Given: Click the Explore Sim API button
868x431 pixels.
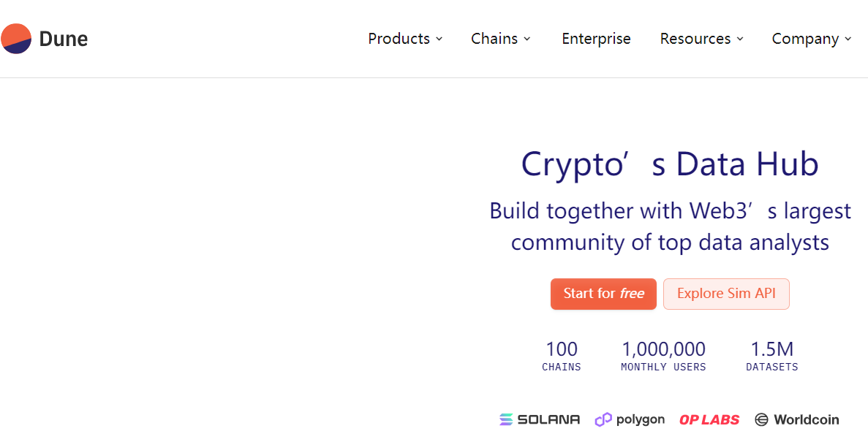Looking at the screenshot, I should pyautogui.click(x=726, y=294).
